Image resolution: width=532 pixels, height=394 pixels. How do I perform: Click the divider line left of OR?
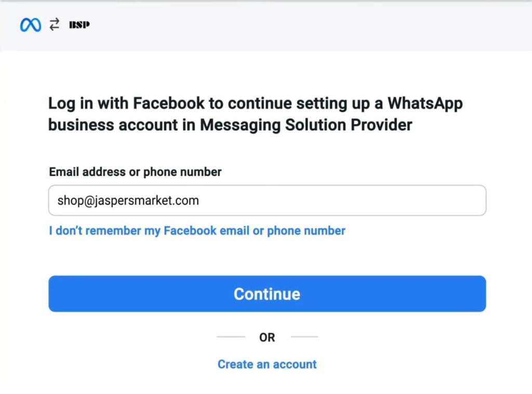231,337
